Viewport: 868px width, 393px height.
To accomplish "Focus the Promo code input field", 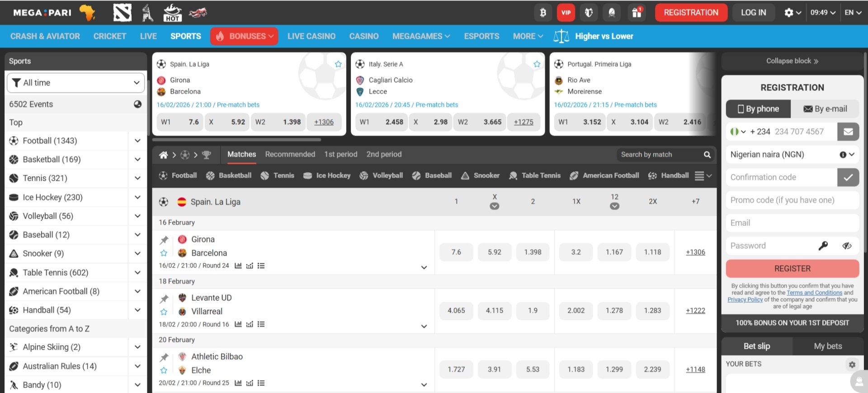I will coord(793,200).
